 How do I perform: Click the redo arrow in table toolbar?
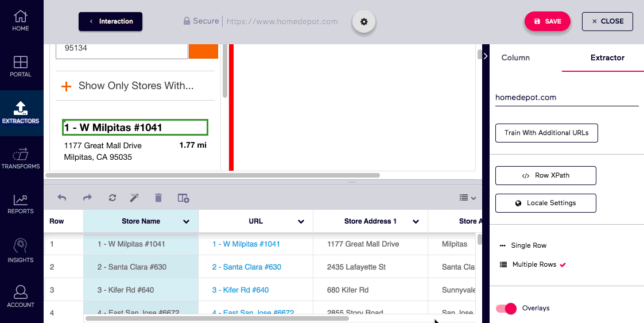(87, 198)
